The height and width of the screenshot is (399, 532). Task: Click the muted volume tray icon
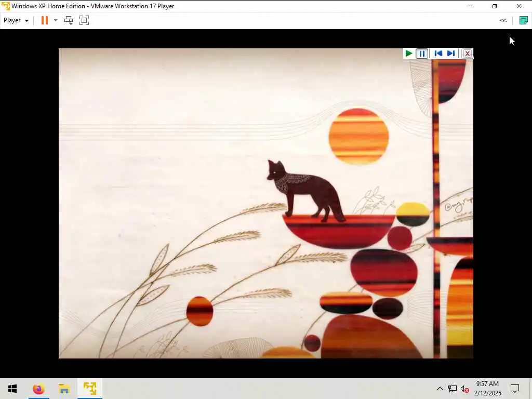coord(465,389)
